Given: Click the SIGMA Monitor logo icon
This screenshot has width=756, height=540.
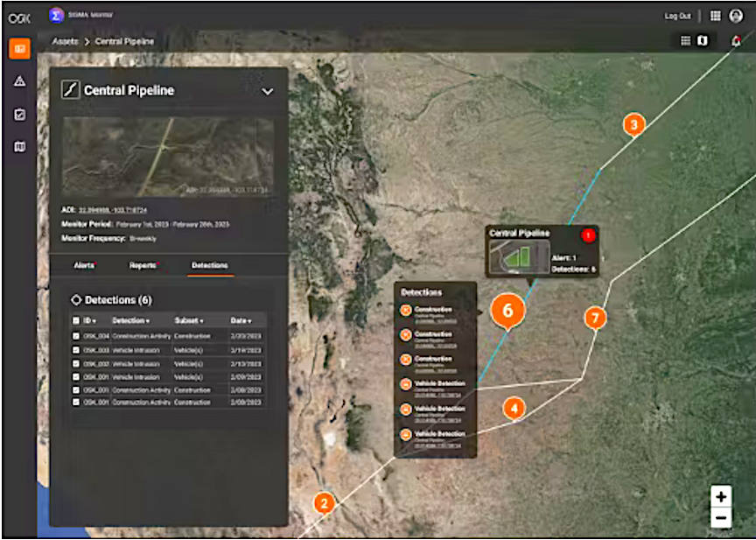Looking at the screenshot, I should [x=57, y=16].
